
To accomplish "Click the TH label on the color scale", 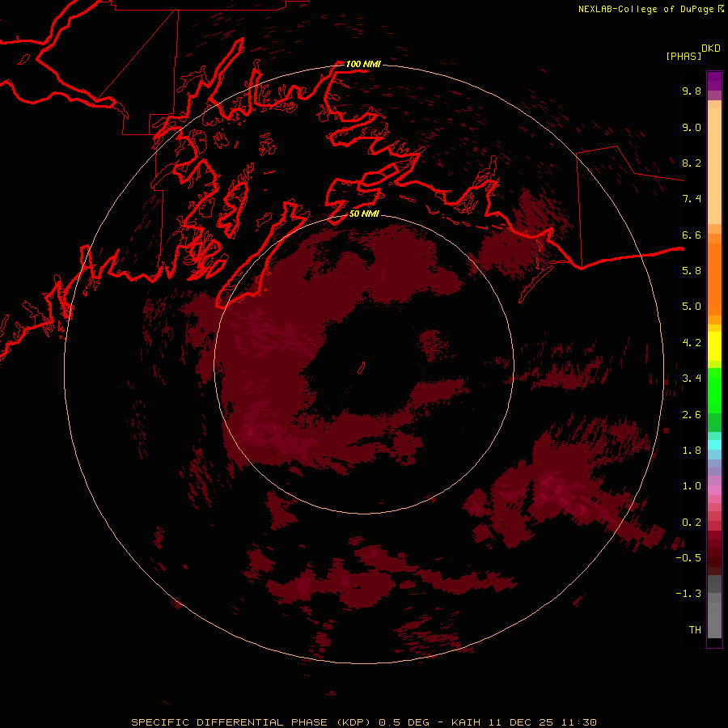I will coord(695,630).
